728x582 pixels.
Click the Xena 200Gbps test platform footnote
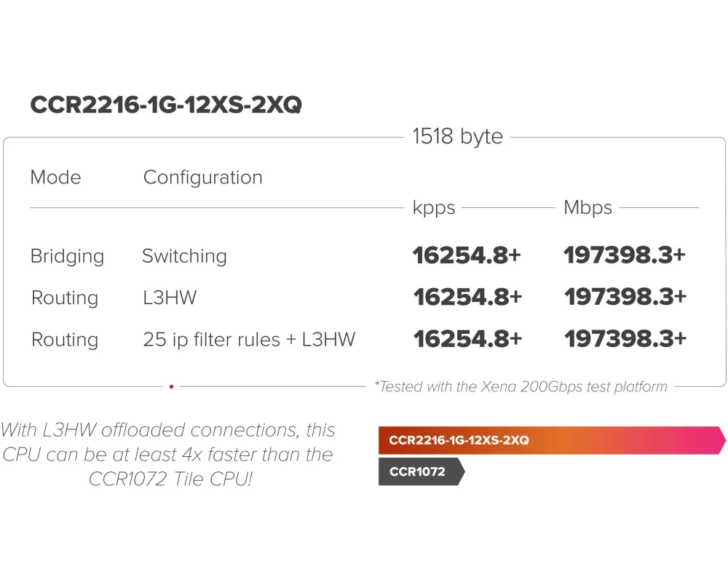(x=521, y=386)
